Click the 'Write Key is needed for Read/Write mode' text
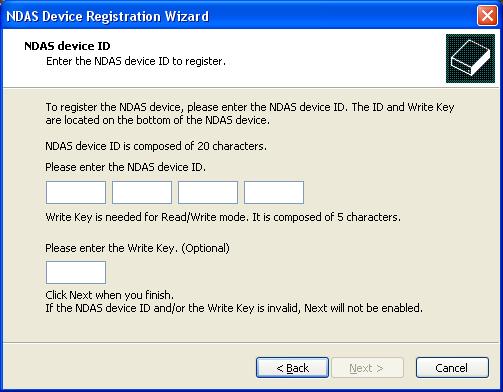This screenshot has height=392, width=503. [x=223, y=217]
